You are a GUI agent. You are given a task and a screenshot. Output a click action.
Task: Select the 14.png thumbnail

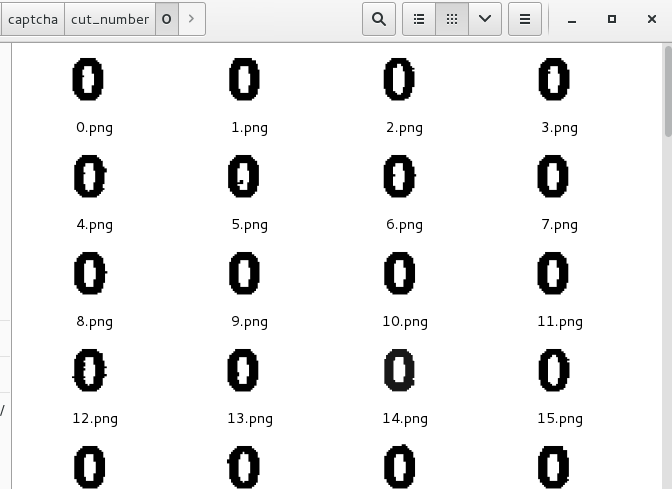[399, 370]
